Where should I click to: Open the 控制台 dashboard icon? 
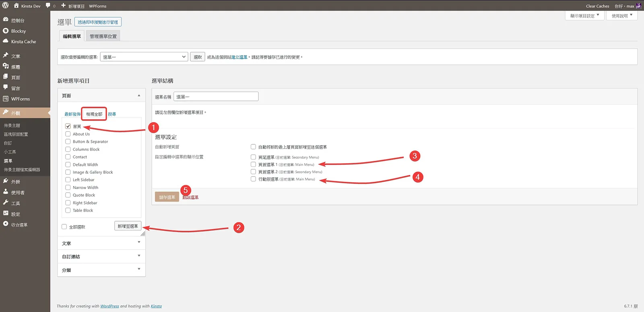(6, 20)
